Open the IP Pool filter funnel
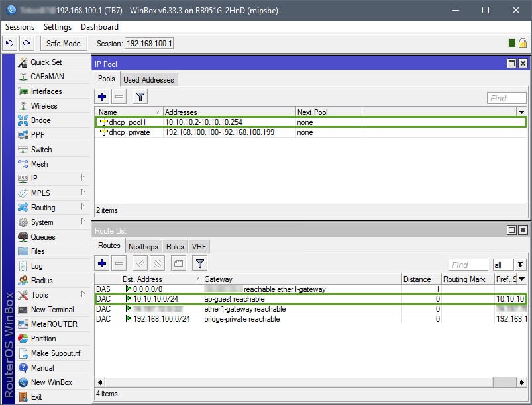The width and height of the screenshot is (532, 405). pos(140,97)
